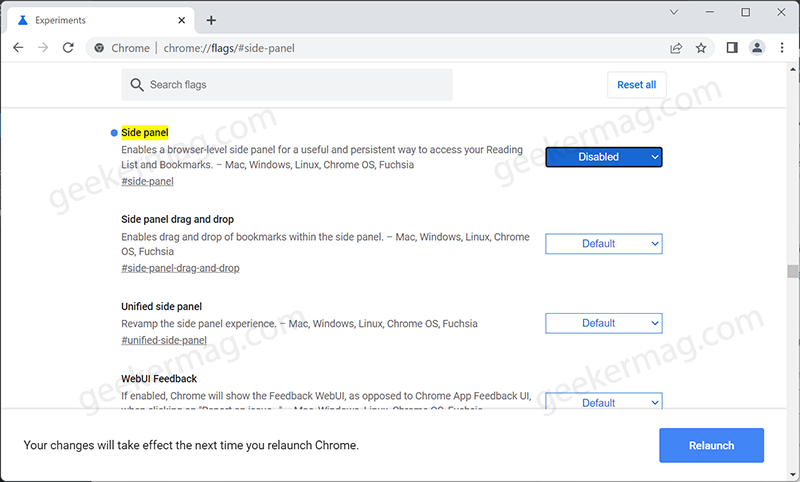Click the Unified side panel heading
The image size is (800, 482).
pyautogui.click(x=162, y=307)
